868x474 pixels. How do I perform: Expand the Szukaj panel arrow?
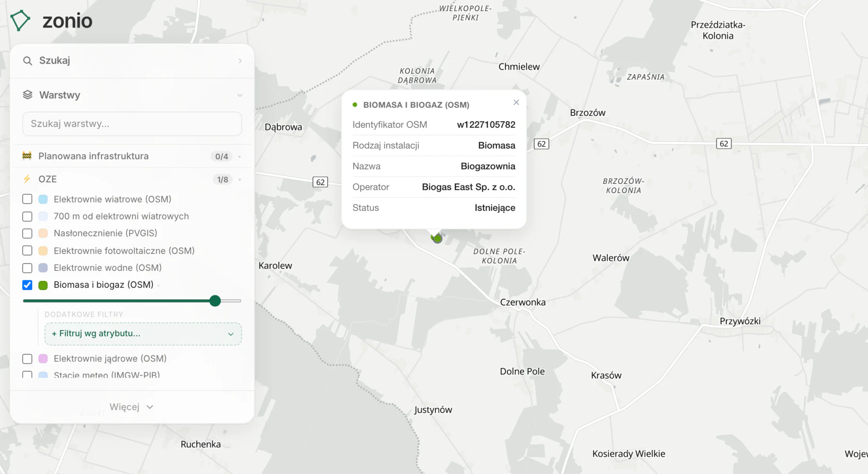click(240, 61)
